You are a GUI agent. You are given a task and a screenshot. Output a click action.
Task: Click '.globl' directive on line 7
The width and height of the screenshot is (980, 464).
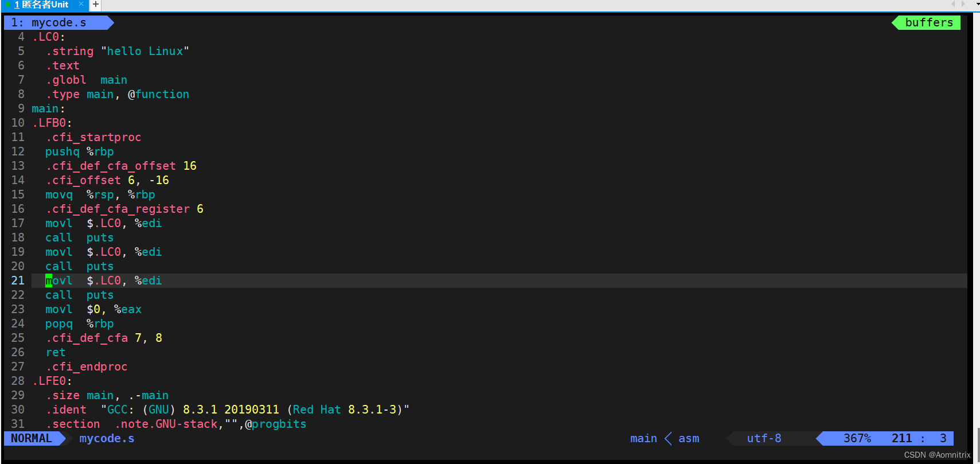[x=66, y=80]
